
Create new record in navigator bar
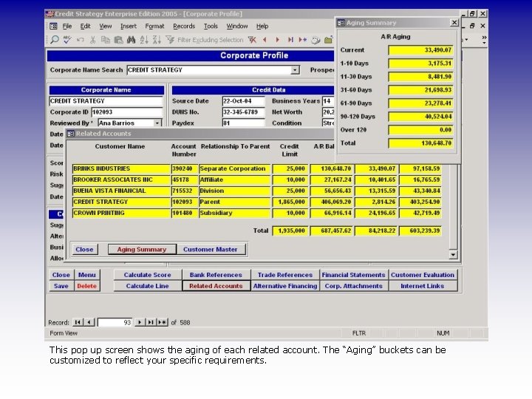(x=163, y=322)
